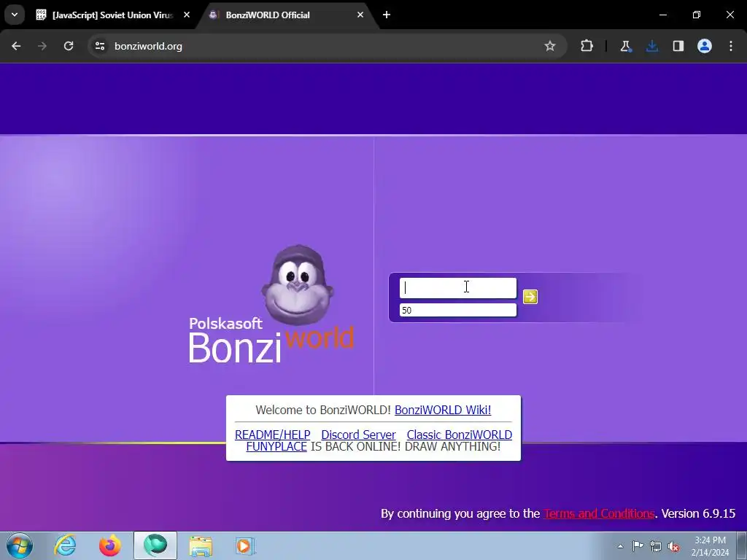Open the Discord Server link

(358, 435)
